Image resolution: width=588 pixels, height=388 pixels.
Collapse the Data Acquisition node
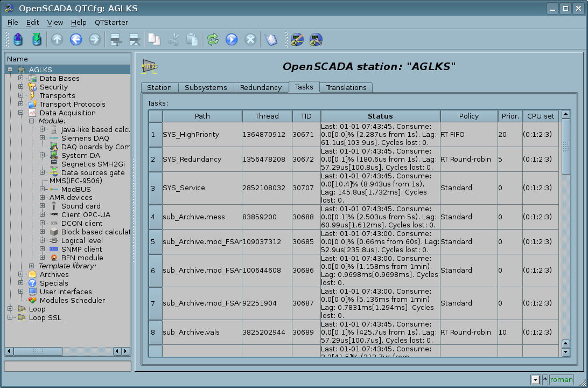pos(21,113)
